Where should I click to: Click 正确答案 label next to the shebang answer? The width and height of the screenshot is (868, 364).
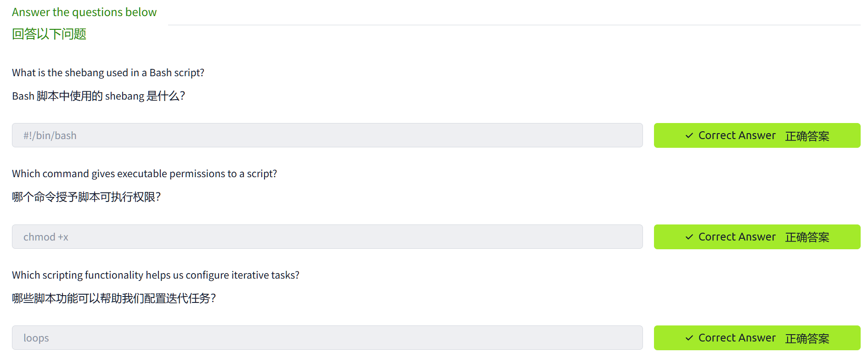807,136
